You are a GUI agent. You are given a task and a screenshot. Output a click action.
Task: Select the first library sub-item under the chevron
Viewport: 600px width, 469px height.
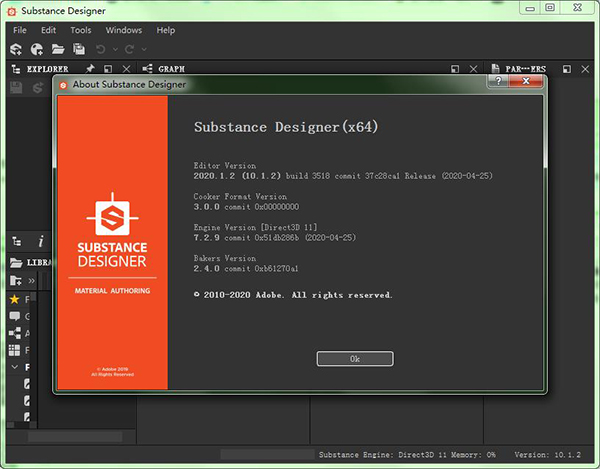27,384
